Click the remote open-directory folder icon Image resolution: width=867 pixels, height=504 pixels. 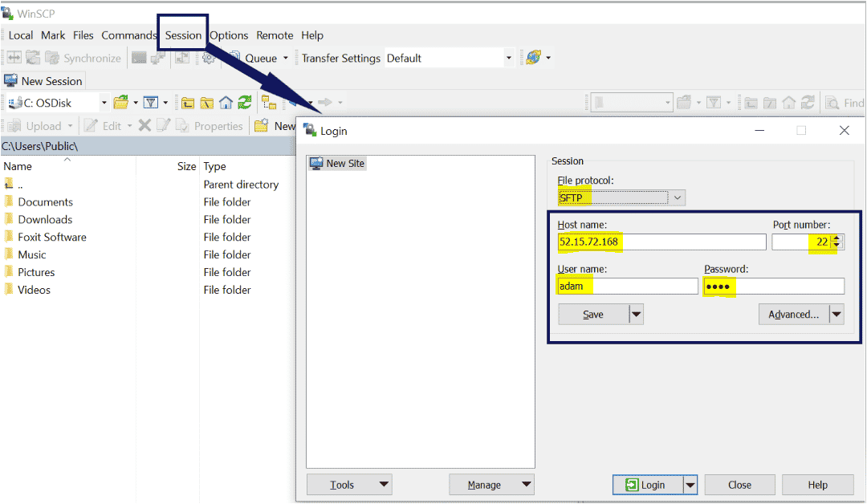click(x=684, y=102)
